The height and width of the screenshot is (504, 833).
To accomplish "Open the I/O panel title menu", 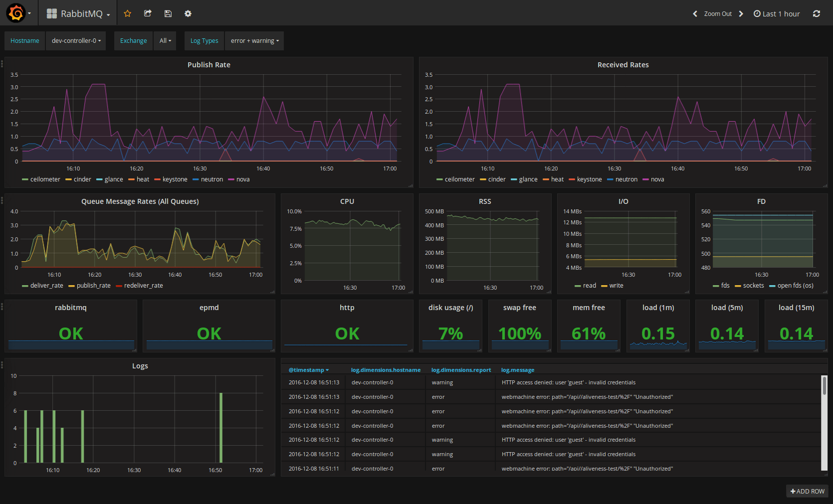I will (623, 201).
